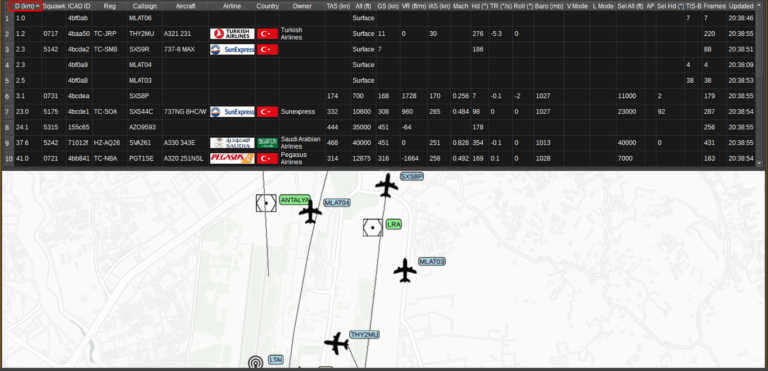Click the Turkish flag in THY2MU row
The height and width of the screenshot is (371, 768).
[267, 34]
